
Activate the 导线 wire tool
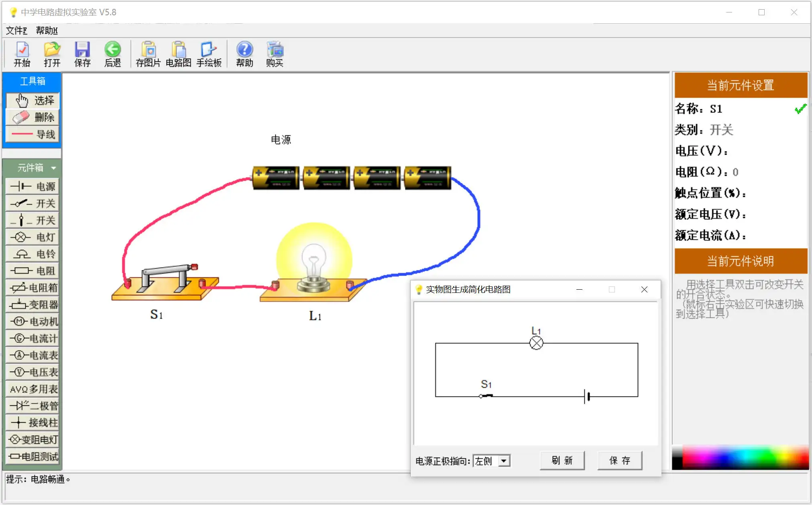click(33, 134)
